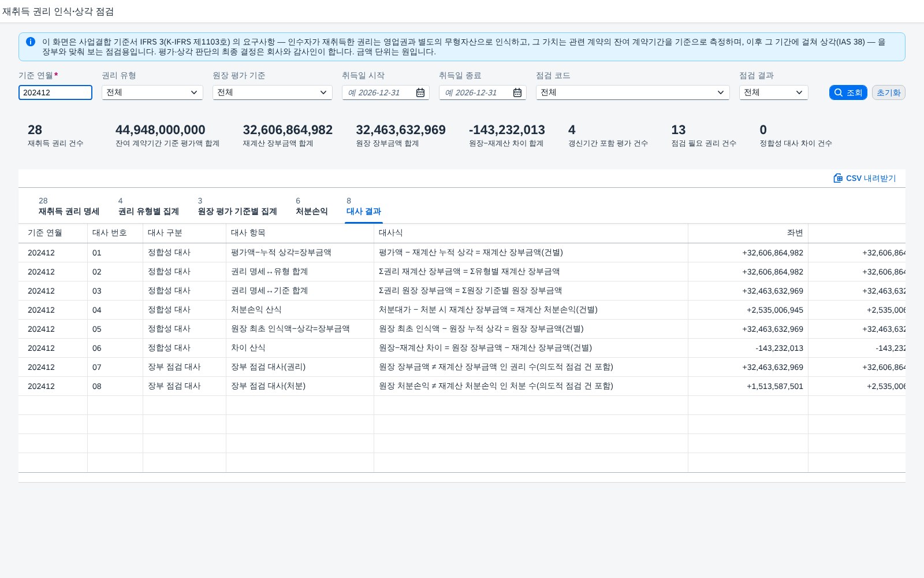Click the 기준 연월 column header
Image resolution: width=924 pixels, height=578 pixels.
(53, 233)
